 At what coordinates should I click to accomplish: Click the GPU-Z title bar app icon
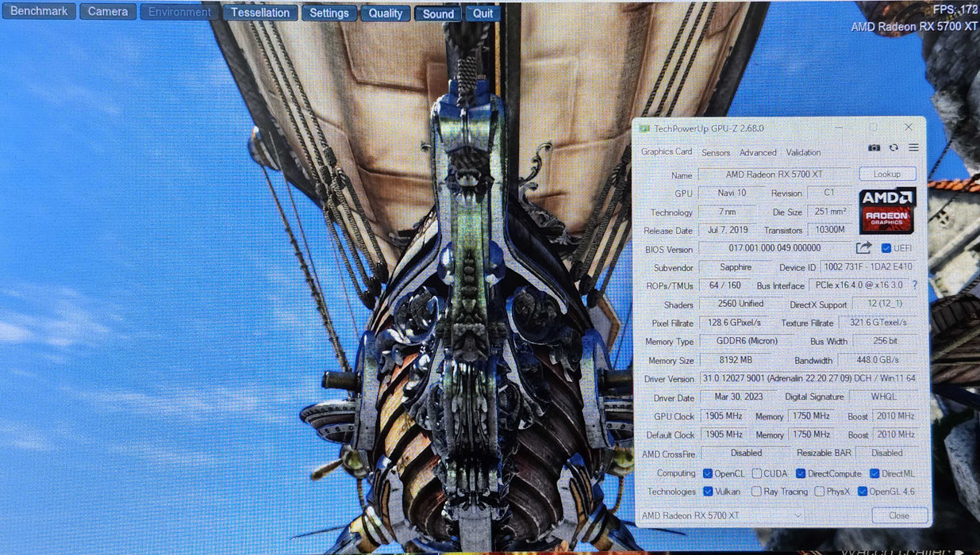645,128
